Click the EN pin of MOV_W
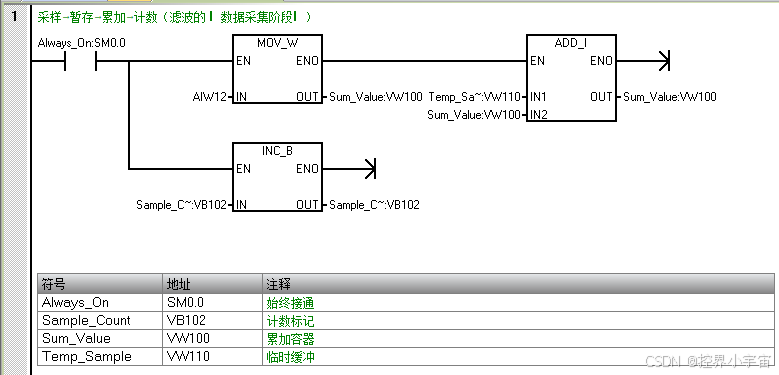Image resolution: width=779 pixels, height=375 pixels. pos(243,61)
